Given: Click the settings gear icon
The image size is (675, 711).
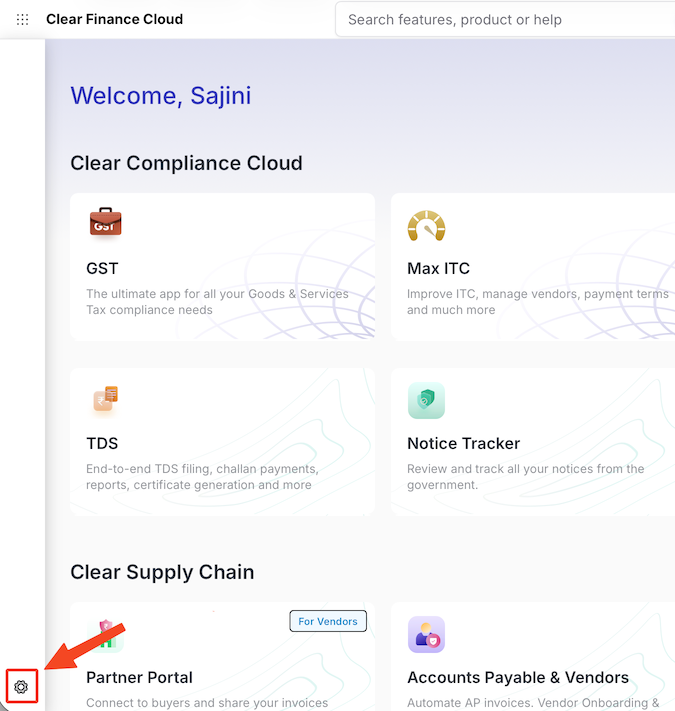Looking at the screenshot, I should tap(21, 687).
